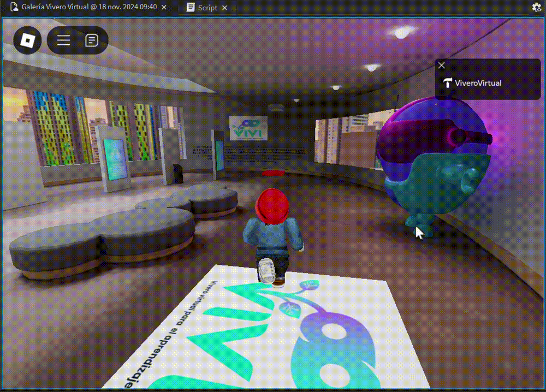The height and width of the screenshot is (392, 546).
Task: Close the Script tab
Action: tap(225, 8)
